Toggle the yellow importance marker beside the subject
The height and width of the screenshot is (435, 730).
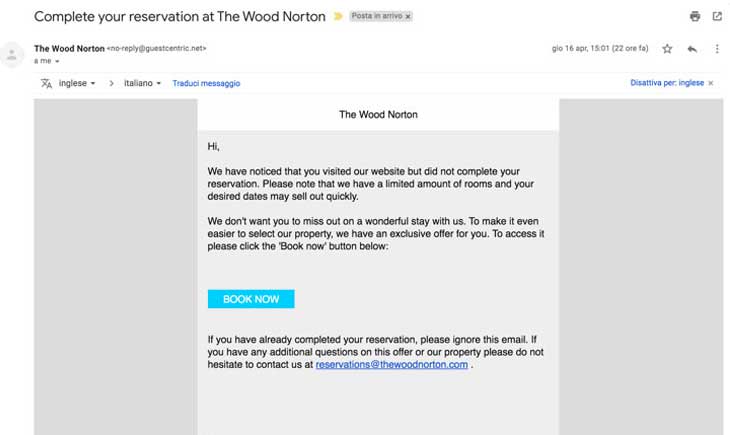[x=338, y=17]
